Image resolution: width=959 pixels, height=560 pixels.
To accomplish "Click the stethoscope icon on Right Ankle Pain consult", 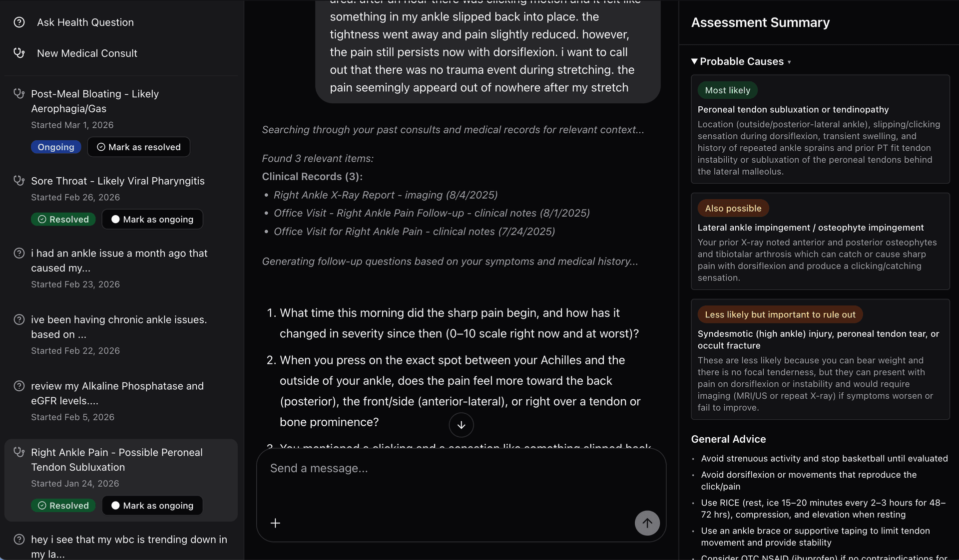I will click(19, 452).
